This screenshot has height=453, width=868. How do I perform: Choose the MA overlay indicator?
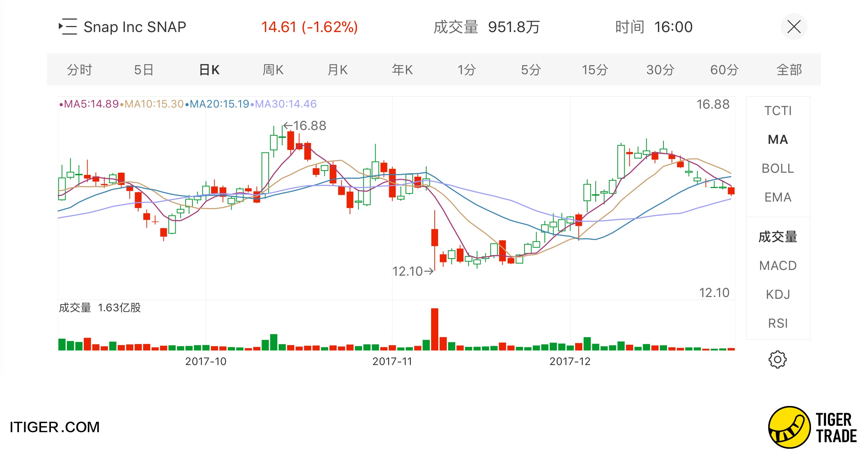tap(778, 140)
